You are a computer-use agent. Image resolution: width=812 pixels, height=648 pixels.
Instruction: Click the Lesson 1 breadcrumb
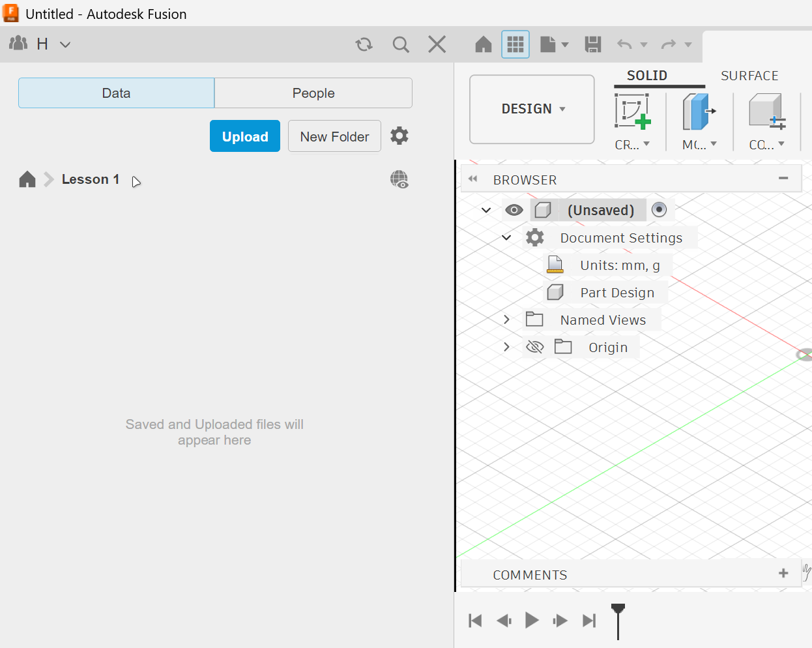click(x=91, y=179)
